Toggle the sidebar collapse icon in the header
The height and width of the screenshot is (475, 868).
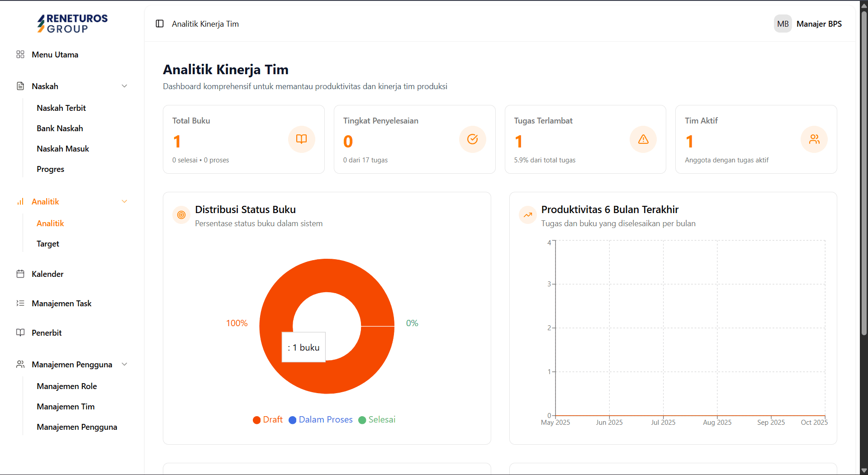(160, 24)
